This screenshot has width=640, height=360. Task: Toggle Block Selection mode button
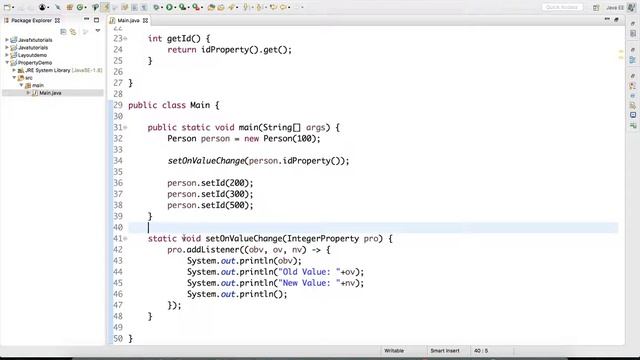click(134, 7)
